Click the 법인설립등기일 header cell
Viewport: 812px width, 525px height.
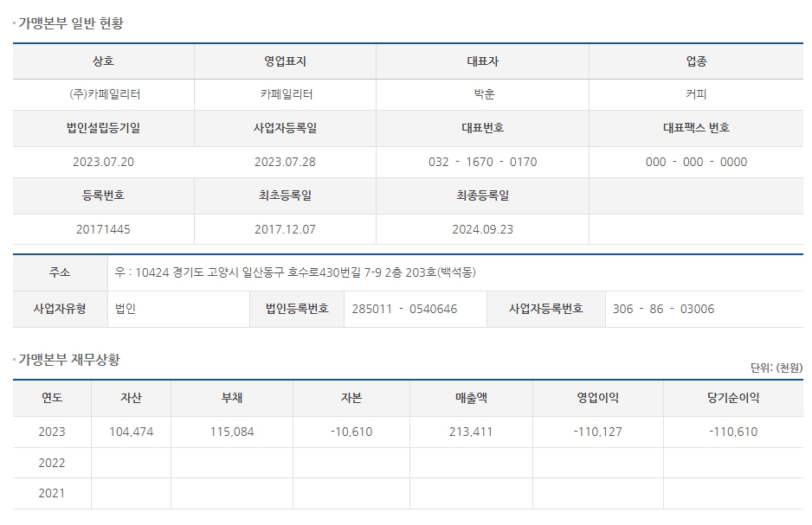[104, 128]
